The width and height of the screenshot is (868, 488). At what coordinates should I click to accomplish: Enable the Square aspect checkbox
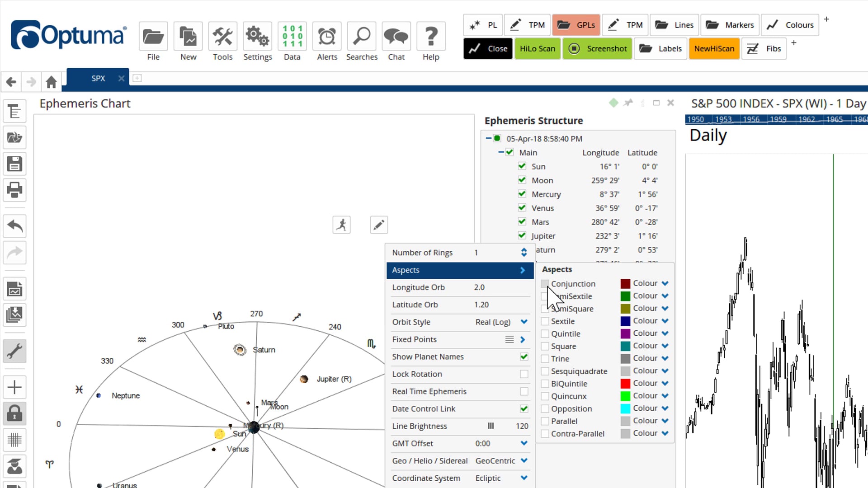pos(545,346)
